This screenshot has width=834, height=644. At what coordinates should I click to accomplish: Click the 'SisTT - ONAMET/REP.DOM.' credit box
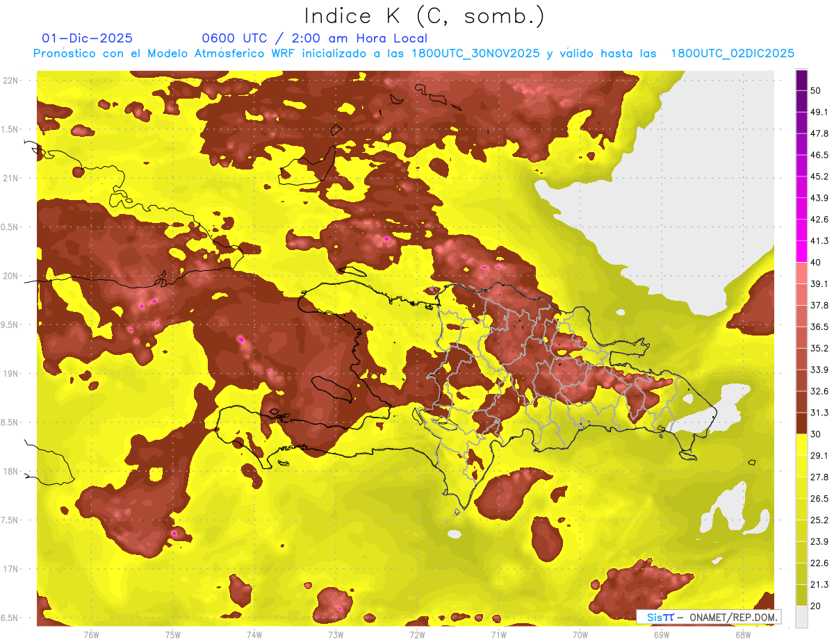tap(708, 617)
